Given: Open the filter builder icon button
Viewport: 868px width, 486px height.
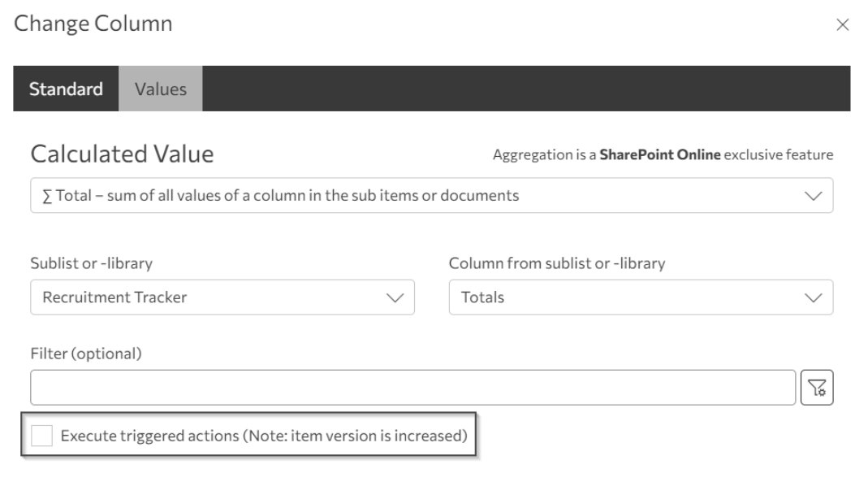Looking at the screenshot, I should [818, 388].
